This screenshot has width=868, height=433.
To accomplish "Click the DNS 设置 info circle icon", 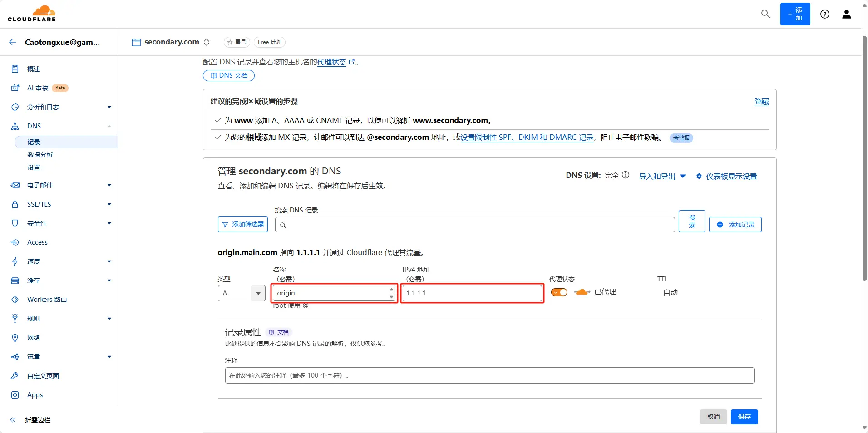I will coord(626,175).
